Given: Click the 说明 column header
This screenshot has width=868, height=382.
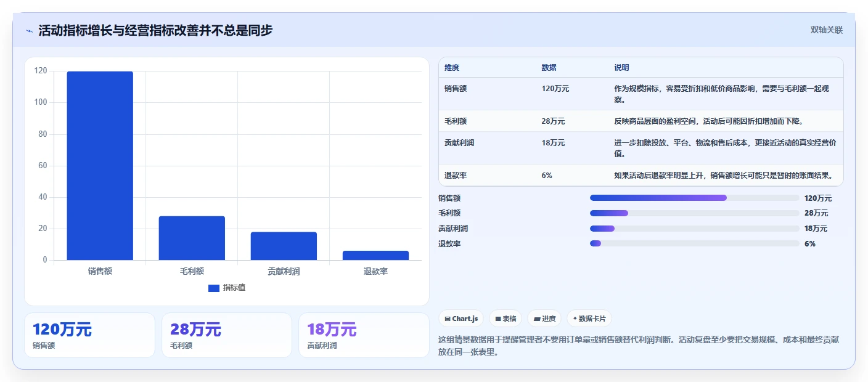Looking at the screenshot, I should (x=621, y=68).
